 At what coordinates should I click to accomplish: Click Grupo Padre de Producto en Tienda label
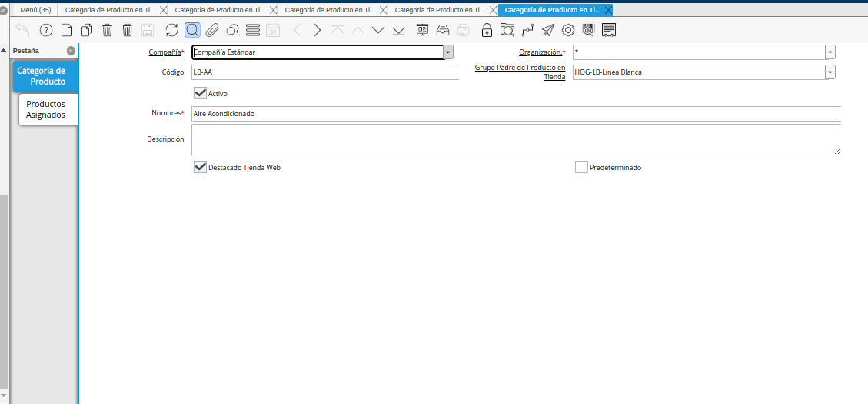(520, 72)
